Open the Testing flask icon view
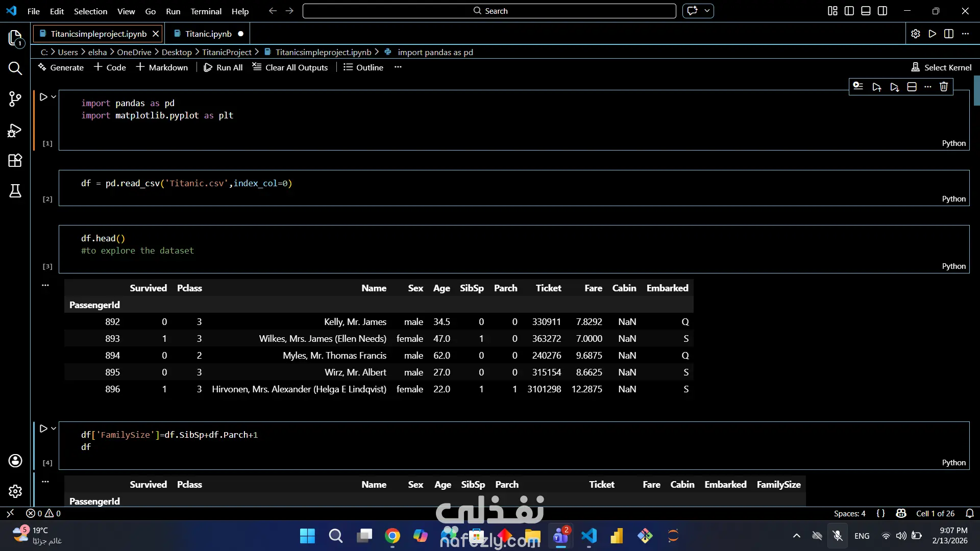The width and height of the screenshot is (980, 551). click(15, 191)
